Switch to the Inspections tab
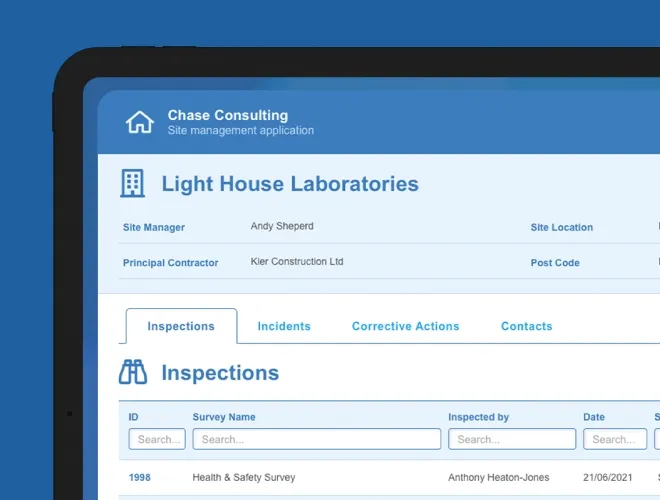 point(181,326)
